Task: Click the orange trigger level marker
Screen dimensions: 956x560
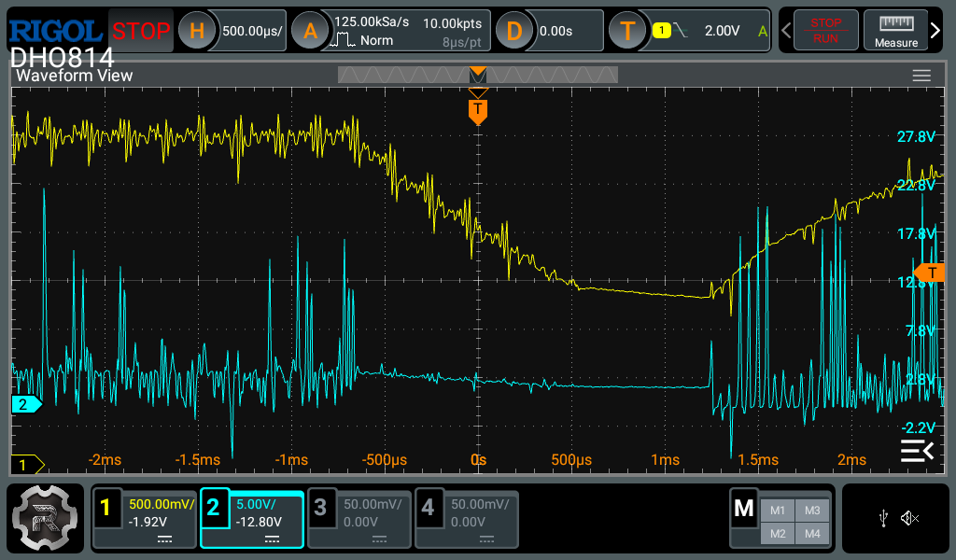Action: [930, 272]
